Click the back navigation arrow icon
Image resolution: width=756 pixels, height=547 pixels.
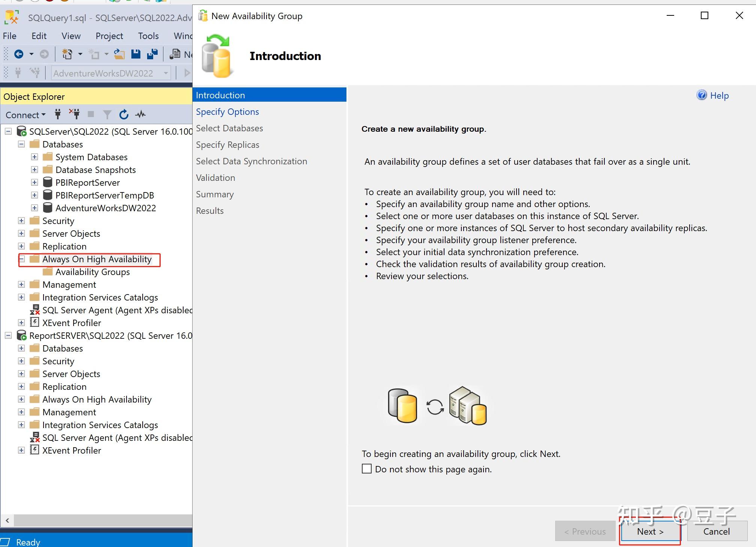pyautogui.click(x=20, y=54)
